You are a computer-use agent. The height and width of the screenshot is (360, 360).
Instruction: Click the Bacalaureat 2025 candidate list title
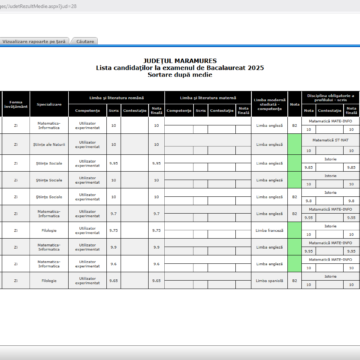(x=180, y=68)
